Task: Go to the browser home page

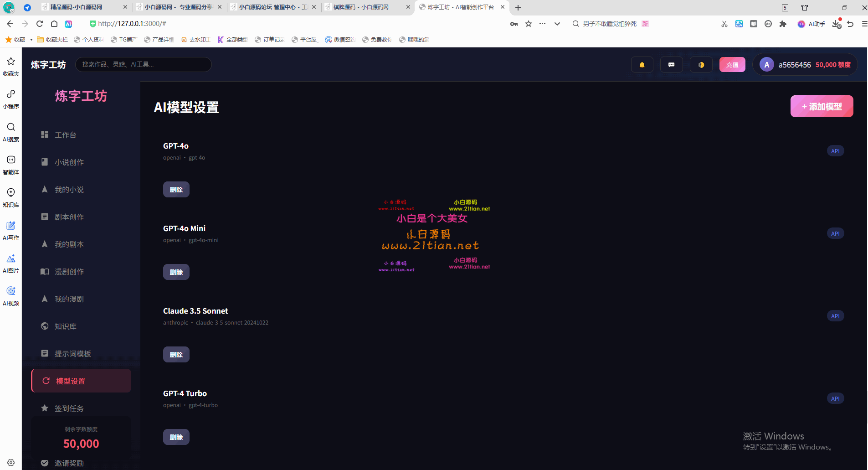Action: (x=54, y=24)
